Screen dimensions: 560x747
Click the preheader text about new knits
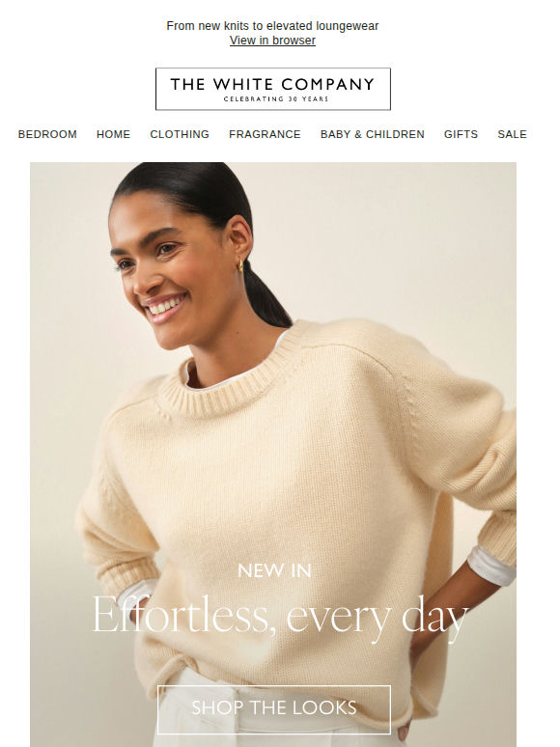tap(272, 26)
